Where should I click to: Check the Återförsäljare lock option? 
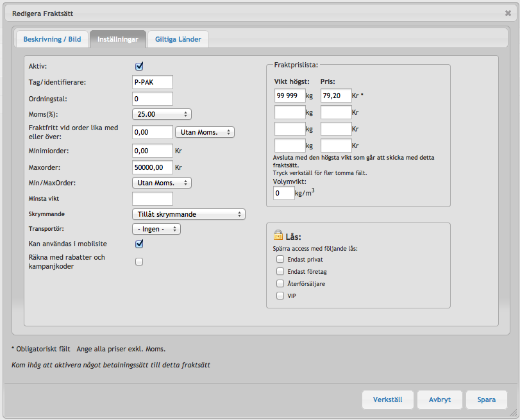point(280,283)
